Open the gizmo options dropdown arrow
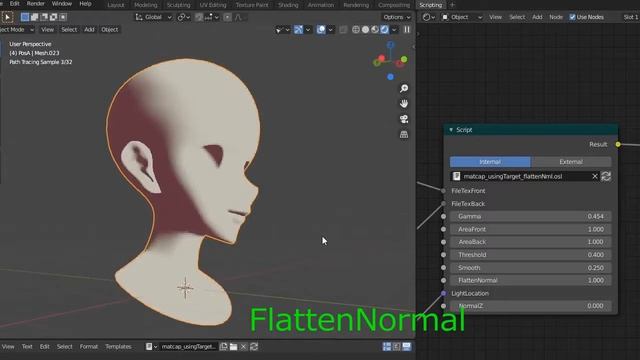Image resolution: width=640 pixels, height=360 pixels. 308,30
